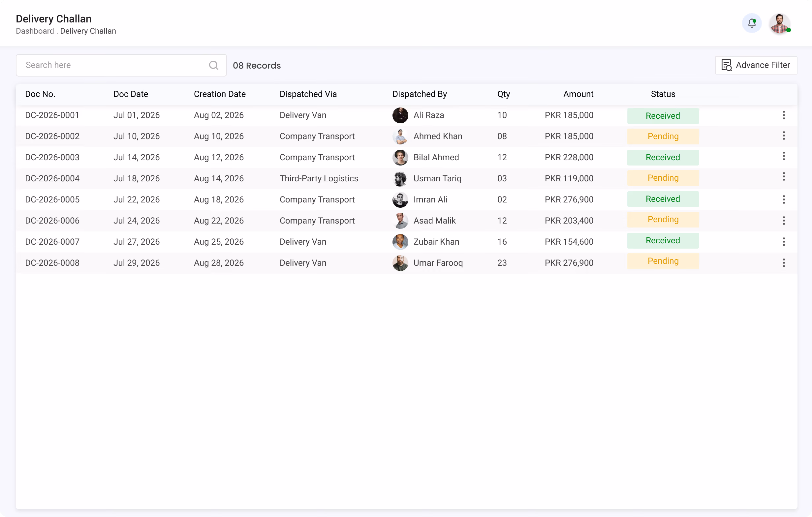The width and height of the screenshot is (812, 517).
Task: Click Bilal Ahmed's avatar
Action: tap(400, 157)
